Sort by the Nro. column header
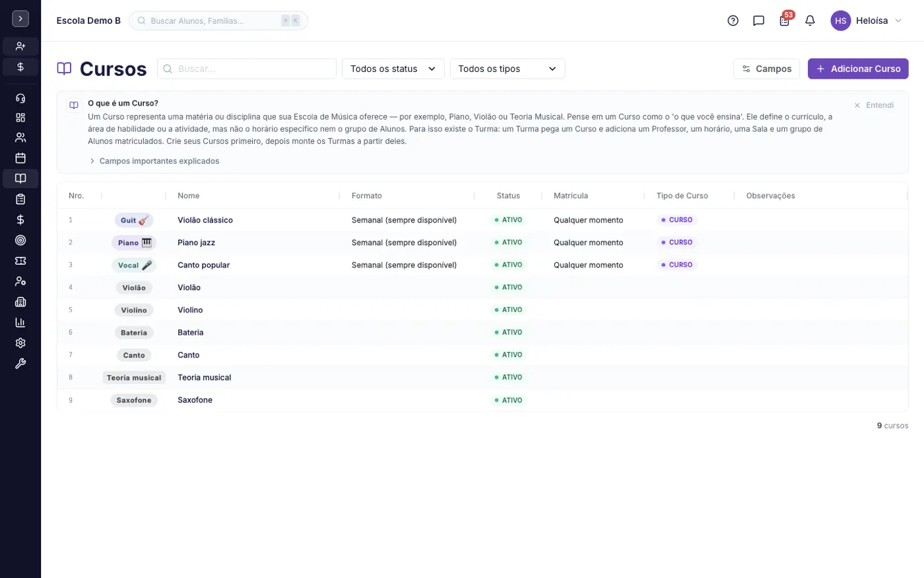This screenshot has height=578, width=924. coord(77,196)
